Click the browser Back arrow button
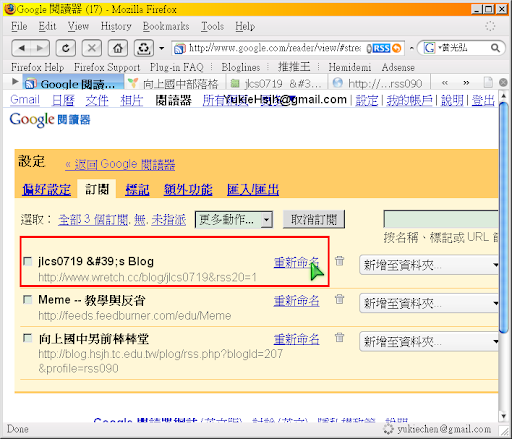512x439 pixels. [21, 48]
